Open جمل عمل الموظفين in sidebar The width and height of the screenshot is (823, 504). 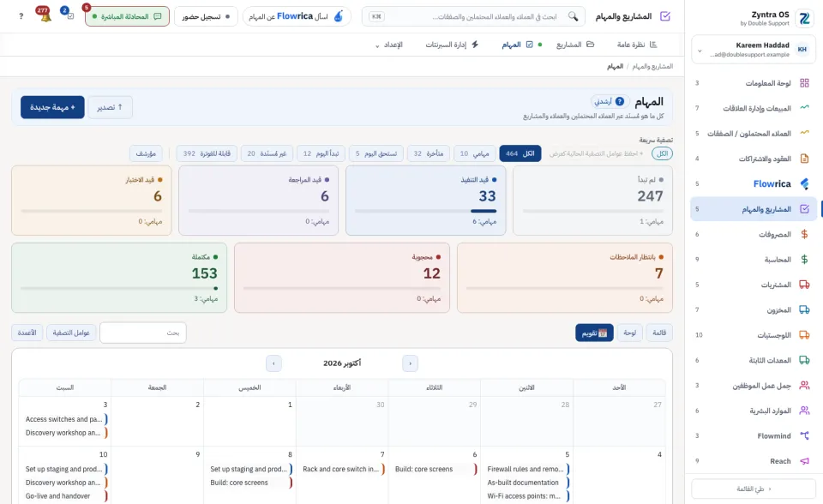753,386
